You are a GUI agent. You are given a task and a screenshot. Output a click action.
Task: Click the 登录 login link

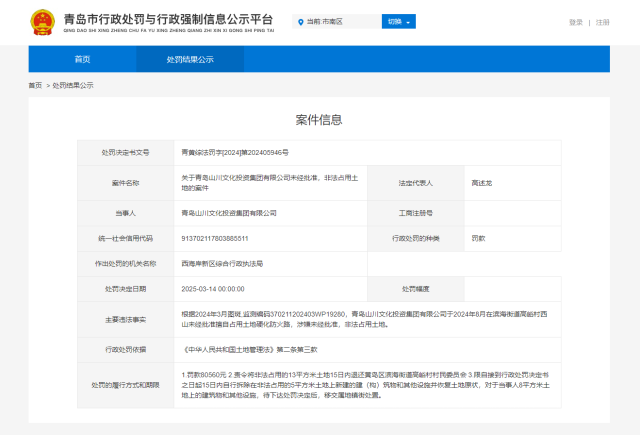pyautogui.click(x=576, y=22)
